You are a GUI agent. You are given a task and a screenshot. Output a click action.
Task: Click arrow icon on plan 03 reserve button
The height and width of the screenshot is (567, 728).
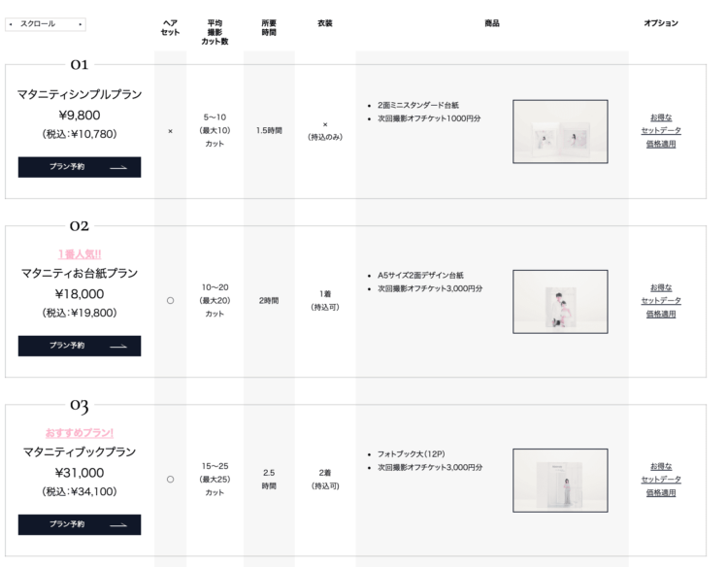click(x=118, y=524)
